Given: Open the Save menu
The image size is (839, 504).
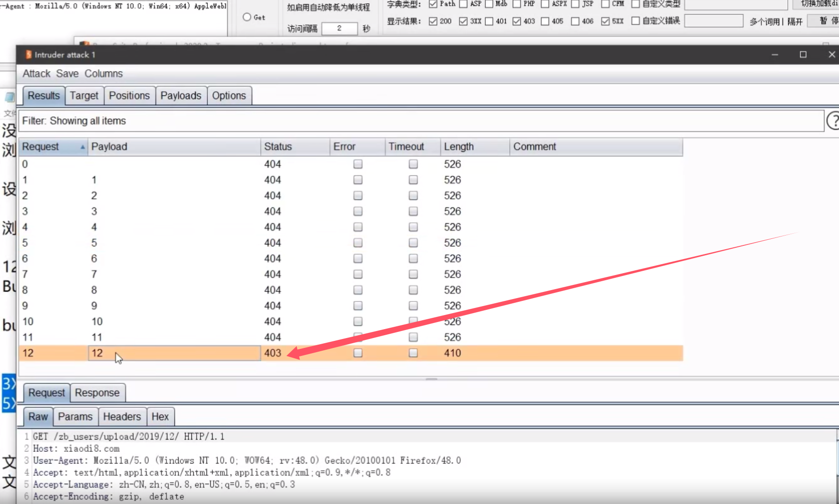Looking at the screenshot, I should click(x=67, y=74).
